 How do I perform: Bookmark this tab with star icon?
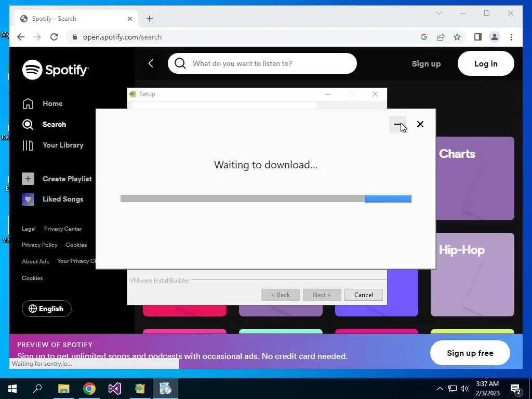click(457, 37)
